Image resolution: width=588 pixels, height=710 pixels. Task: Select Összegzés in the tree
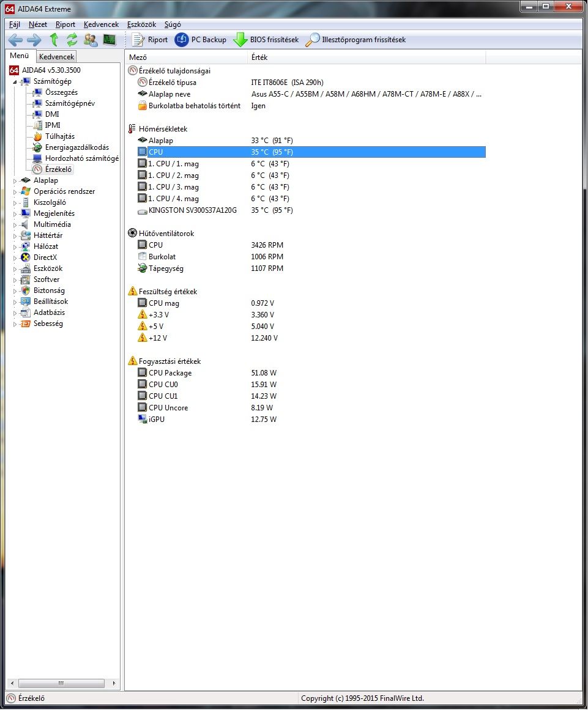pyautogui.click(x=61, y=92)
